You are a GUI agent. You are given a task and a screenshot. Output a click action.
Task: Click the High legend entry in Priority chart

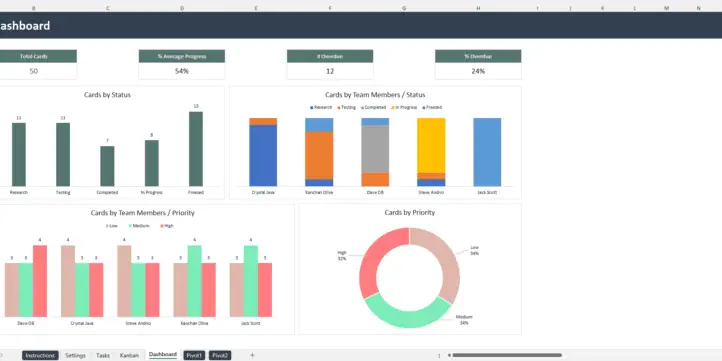coord(167,226)
